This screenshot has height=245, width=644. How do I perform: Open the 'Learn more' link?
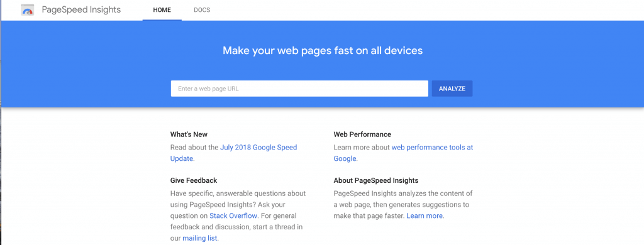pyautogui.click(x=425, y=215)
